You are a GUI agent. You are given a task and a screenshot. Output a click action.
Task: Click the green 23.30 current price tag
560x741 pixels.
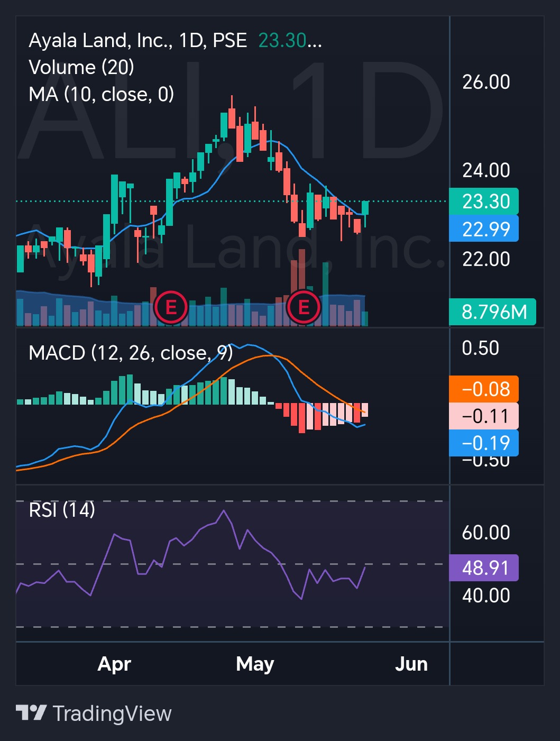pos(484,202)
